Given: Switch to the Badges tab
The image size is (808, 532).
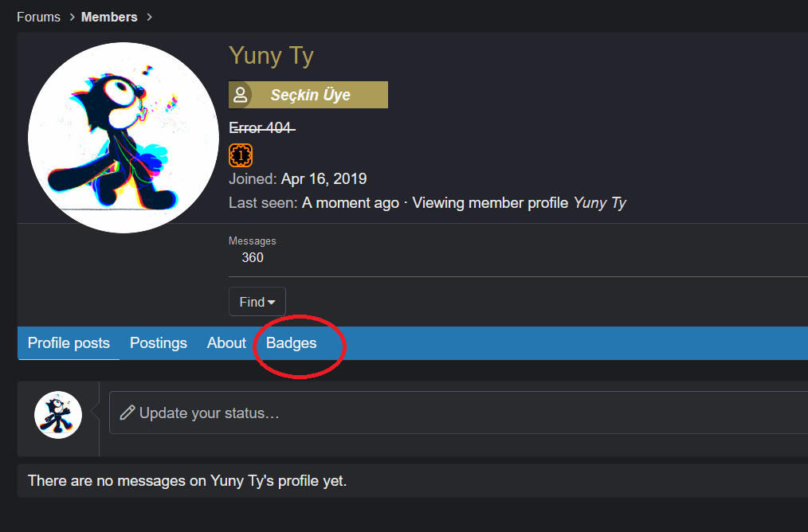Looking at the screenshot, I should pyautogui.click(x=291, y=343).
